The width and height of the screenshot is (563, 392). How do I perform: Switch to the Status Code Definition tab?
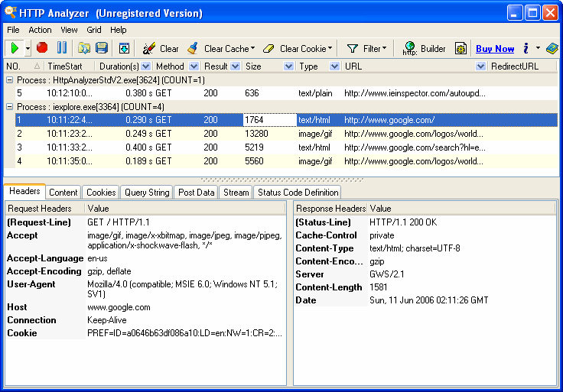click(298, 193)
